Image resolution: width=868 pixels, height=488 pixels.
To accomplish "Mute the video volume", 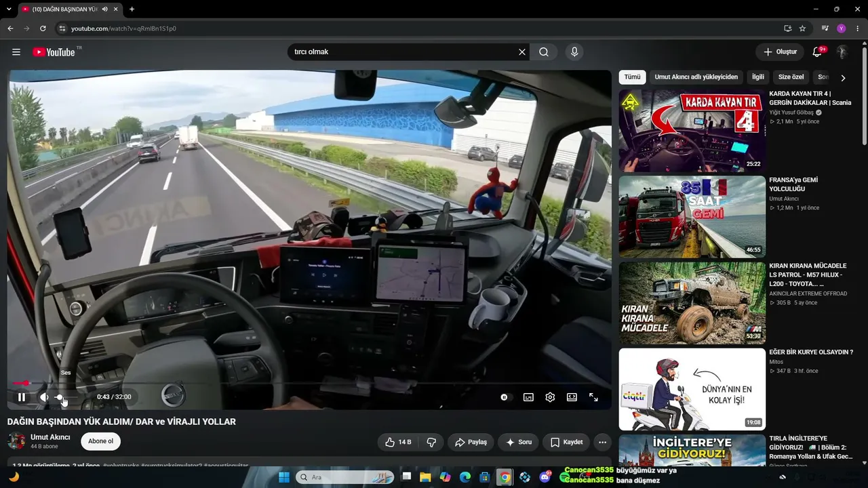I will tap(43, 397).
